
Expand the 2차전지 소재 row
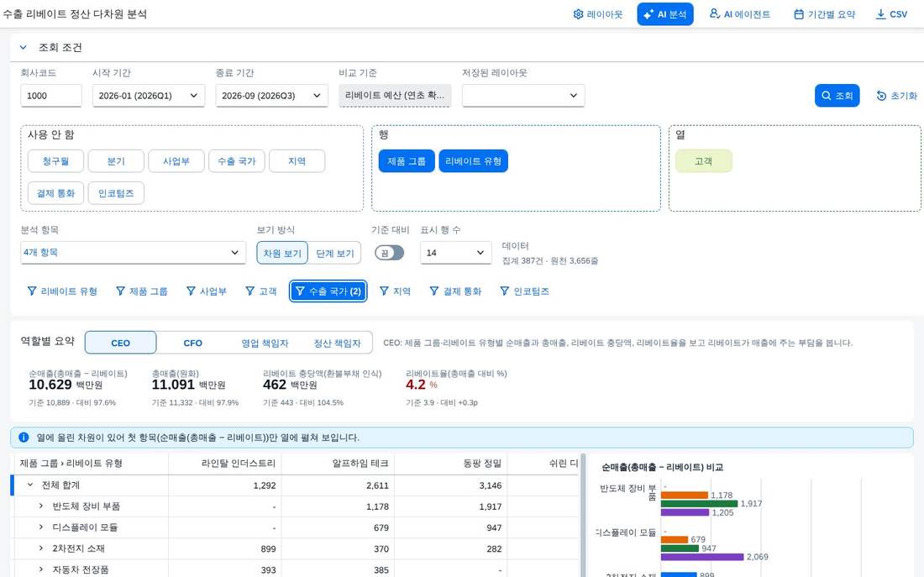(40, 548)
